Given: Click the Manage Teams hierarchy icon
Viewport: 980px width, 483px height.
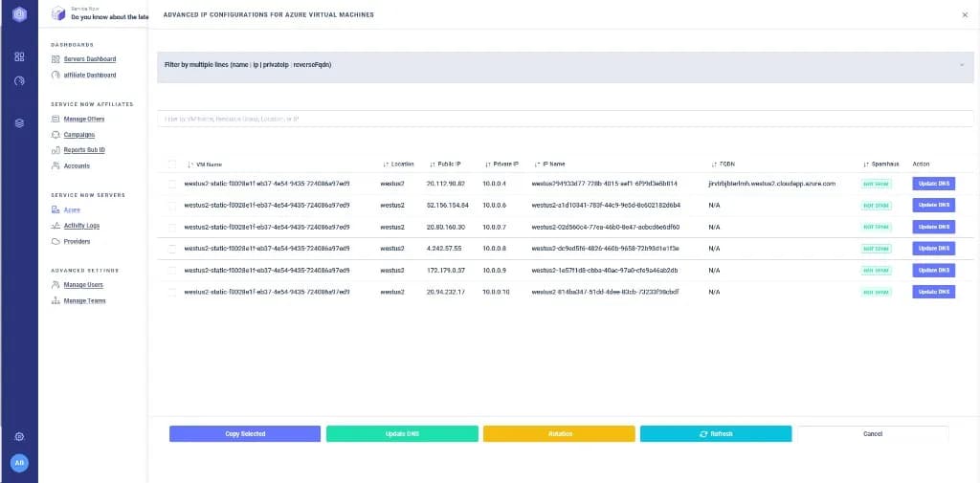Looking at the screenshot, I should [56, 300].
